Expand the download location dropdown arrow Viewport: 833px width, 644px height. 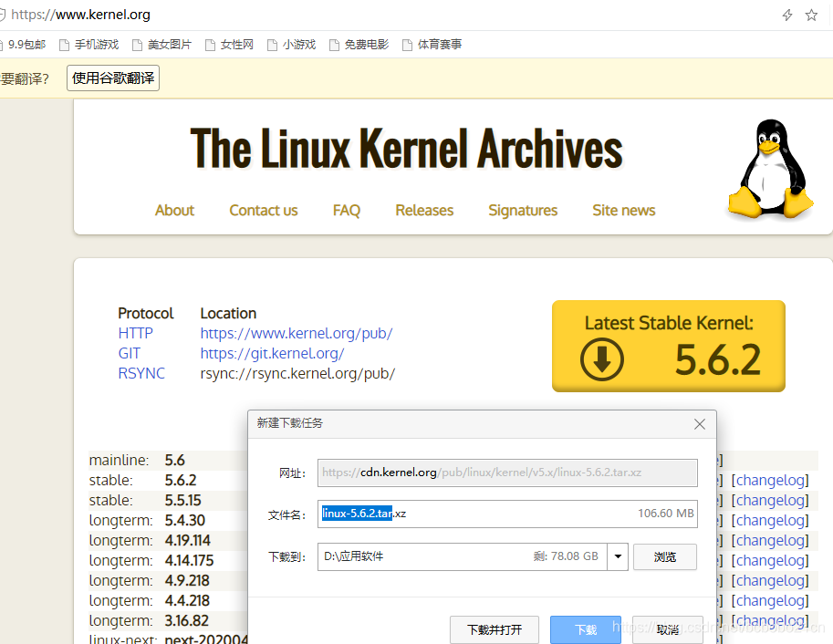pos(618,556)
